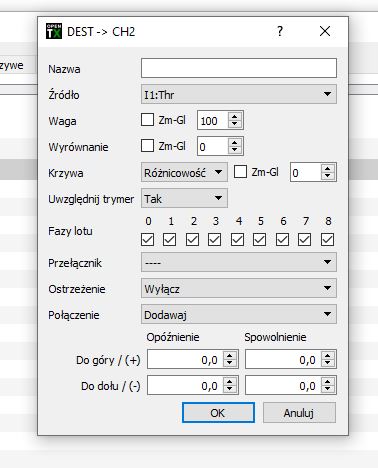Click the help question mark button
The image size is (378, 468).
pyautogui.click(x=280, y=31)
